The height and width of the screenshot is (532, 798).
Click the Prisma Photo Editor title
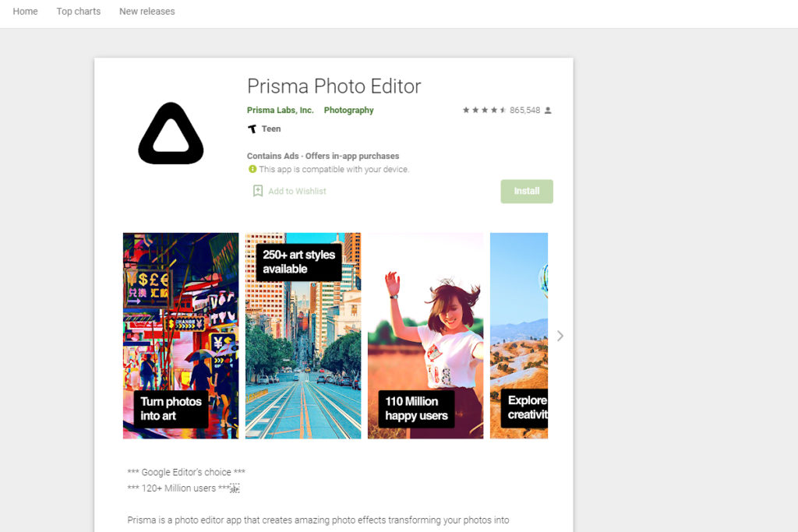334,86
